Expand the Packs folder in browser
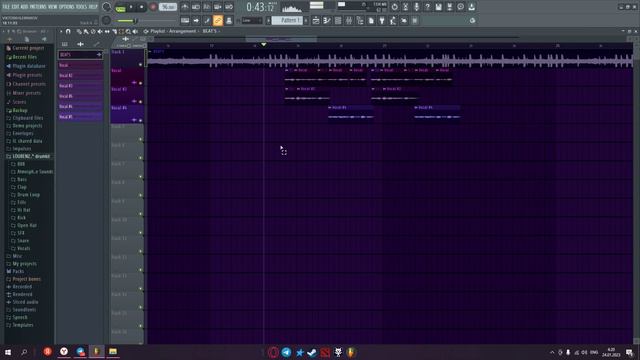 (16, 271)
